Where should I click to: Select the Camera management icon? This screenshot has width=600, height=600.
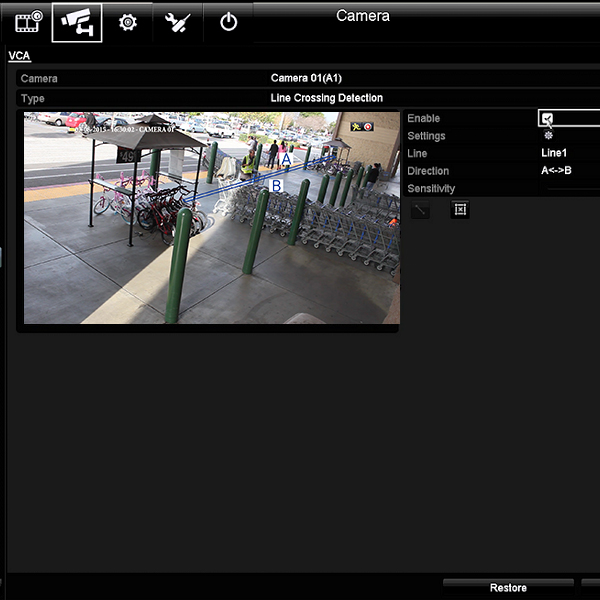coord(77,21)
